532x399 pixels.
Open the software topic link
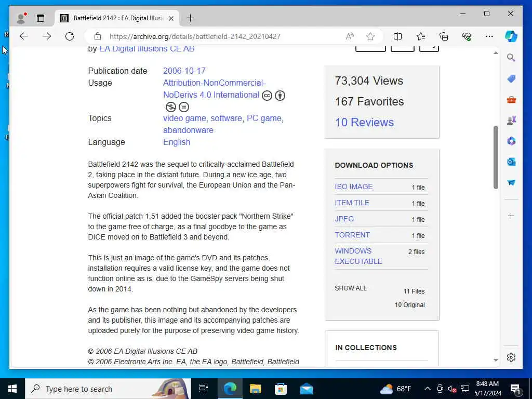click(227, 118)
